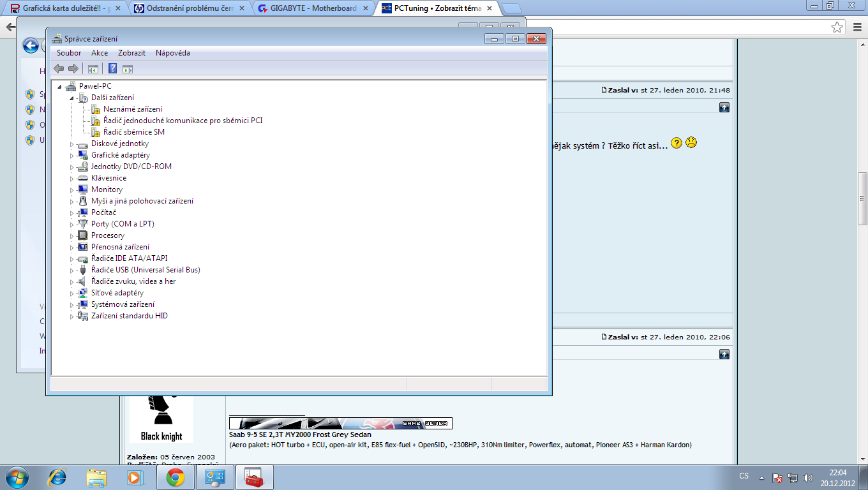Screen dimensions: 868x490
Task: Select the Pawel-PC computer label
Action: (x=96, y=86)
